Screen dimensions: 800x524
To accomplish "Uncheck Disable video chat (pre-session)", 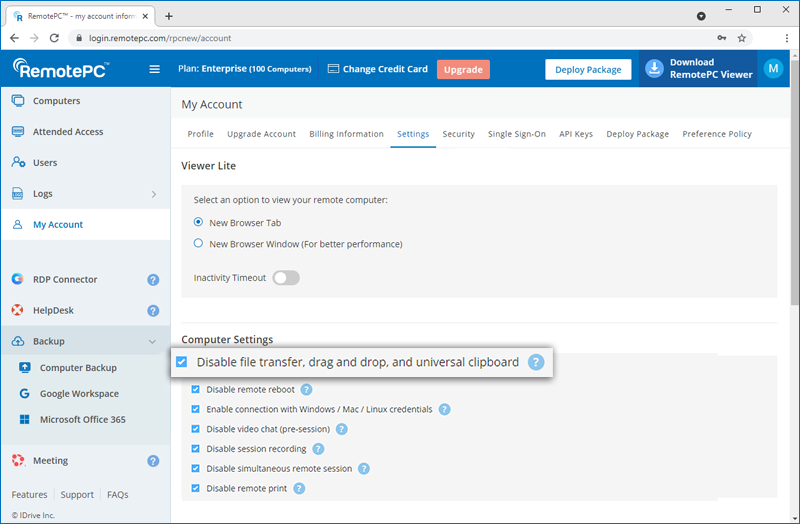I will (196, 429).
